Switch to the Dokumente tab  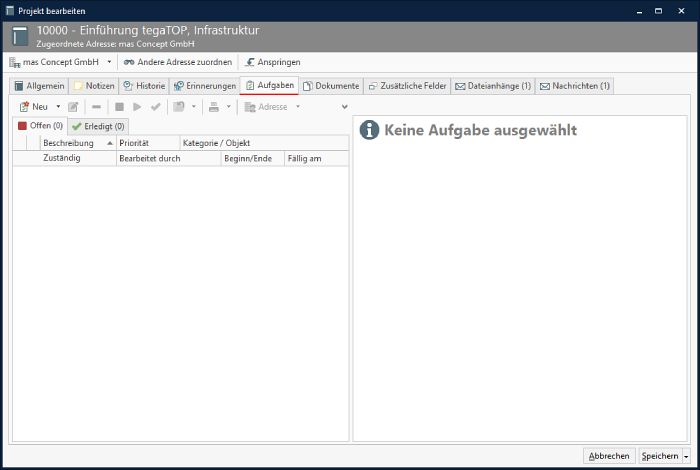click(331, 86)
